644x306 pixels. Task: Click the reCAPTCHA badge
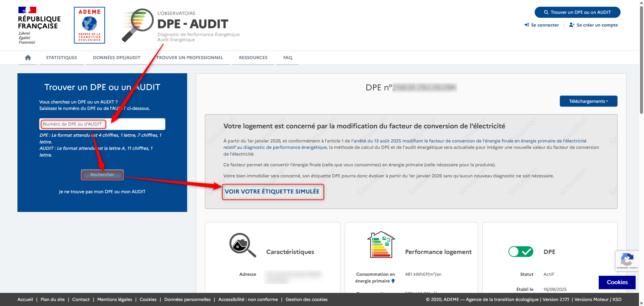pos(627,260)
